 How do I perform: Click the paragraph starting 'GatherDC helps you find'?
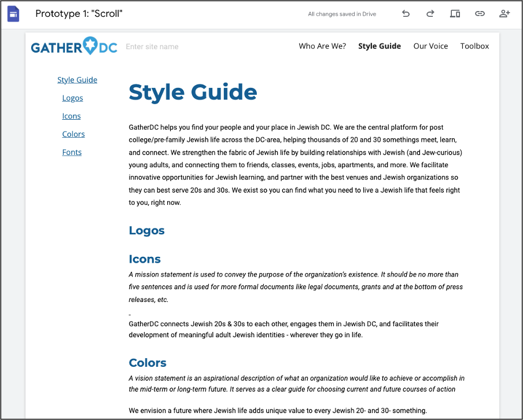pos(296,165)
